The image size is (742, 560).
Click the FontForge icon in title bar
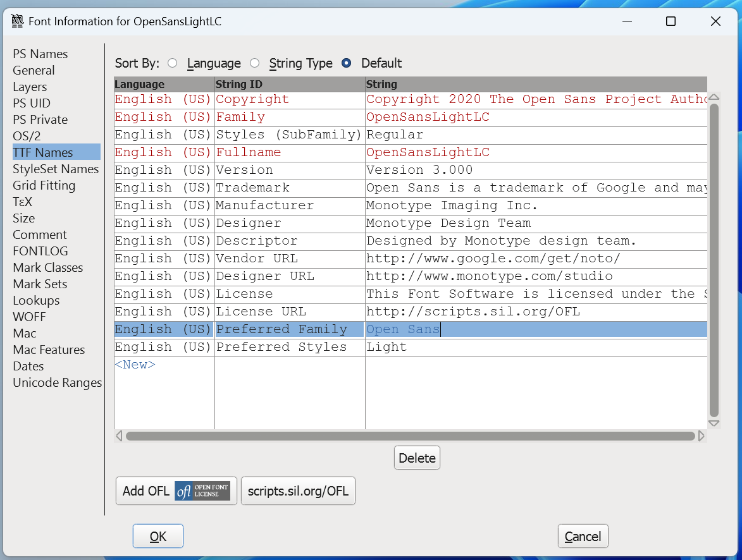click(x=17, y=21)
